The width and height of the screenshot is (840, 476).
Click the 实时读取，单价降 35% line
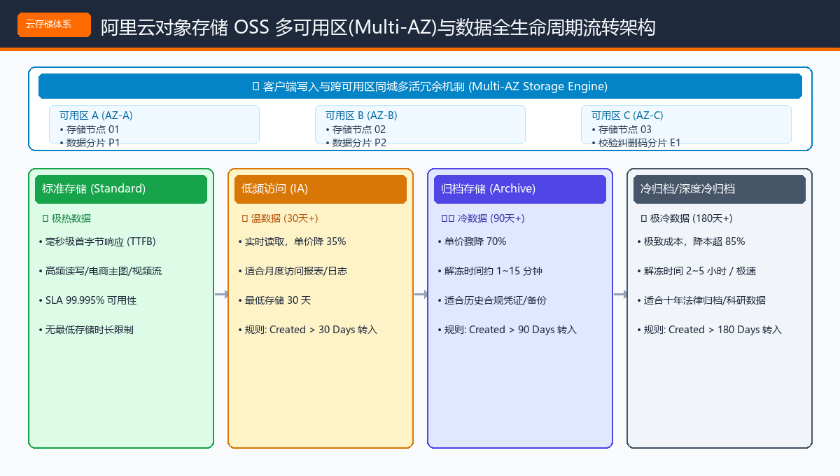[x=292, y=241]
